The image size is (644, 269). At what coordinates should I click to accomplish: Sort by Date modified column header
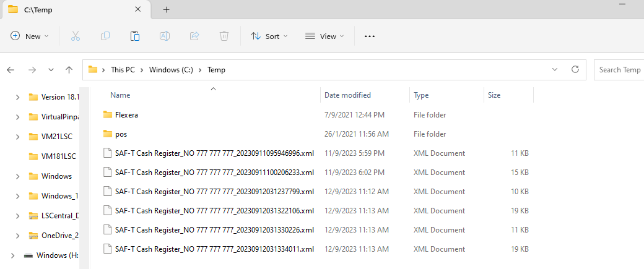(x=347, y=95)
